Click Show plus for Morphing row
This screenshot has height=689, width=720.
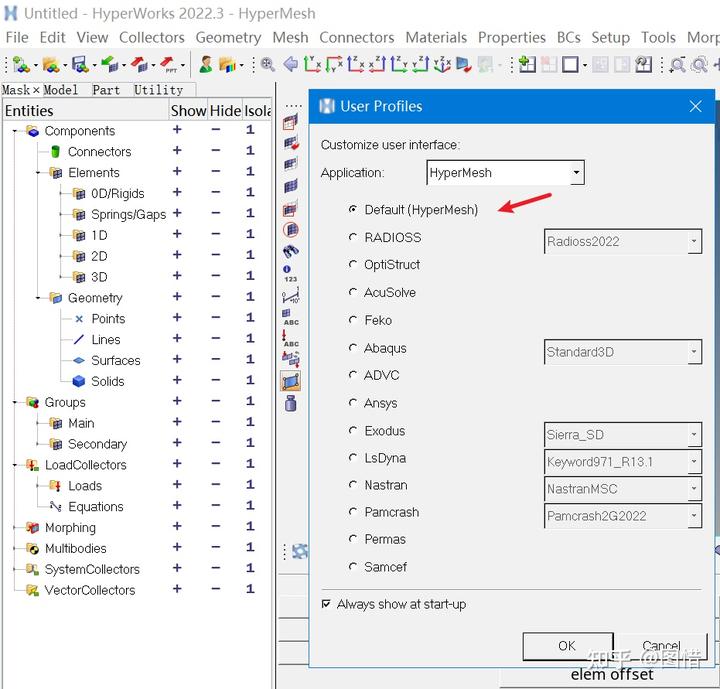click(x=177, y=526)
